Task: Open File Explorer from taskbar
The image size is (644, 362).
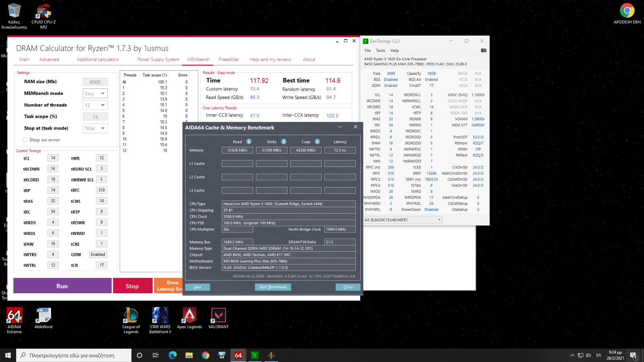Action: click(189, 355)
